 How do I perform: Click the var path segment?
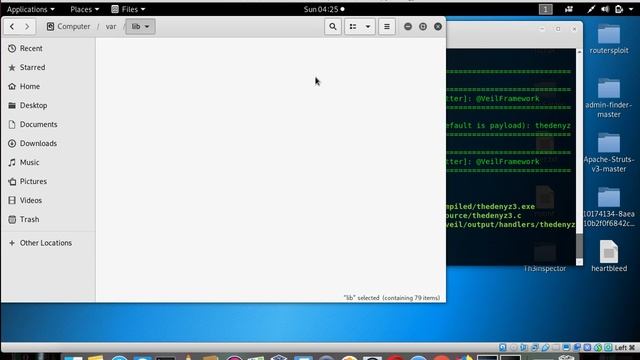click(x=111, y=27)
